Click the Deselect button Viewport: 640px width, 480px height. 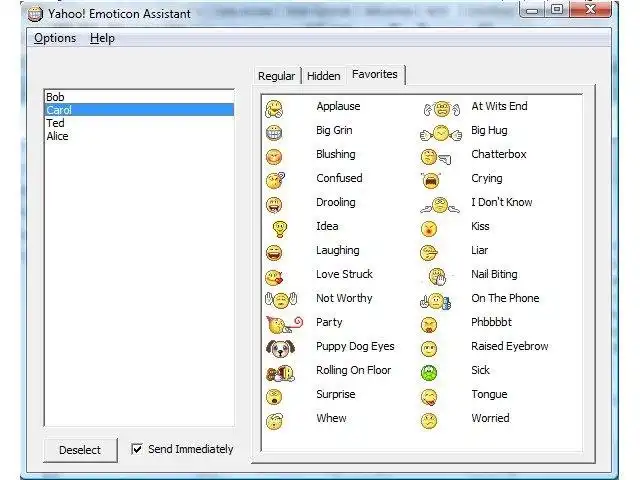click(x=80, y=450)
